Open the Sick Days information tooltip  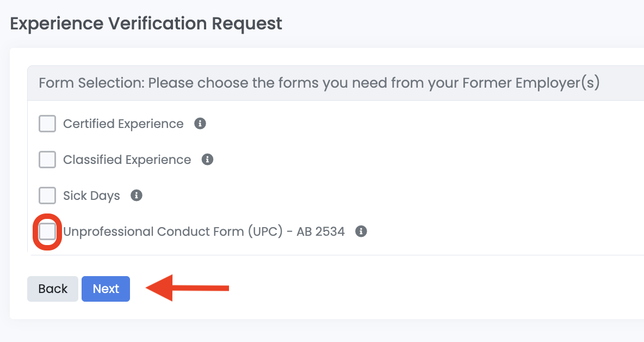(137, 196)
